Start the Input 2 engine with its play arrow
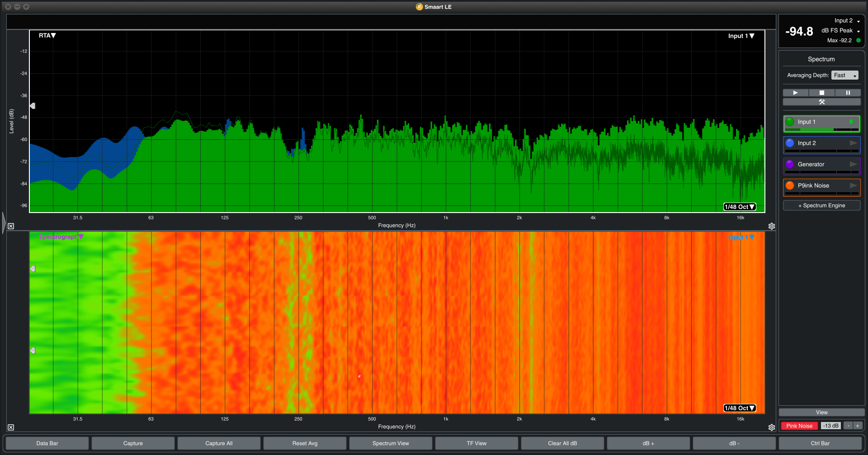The height and width of the screenshot is (455, 868). (853, 143)
